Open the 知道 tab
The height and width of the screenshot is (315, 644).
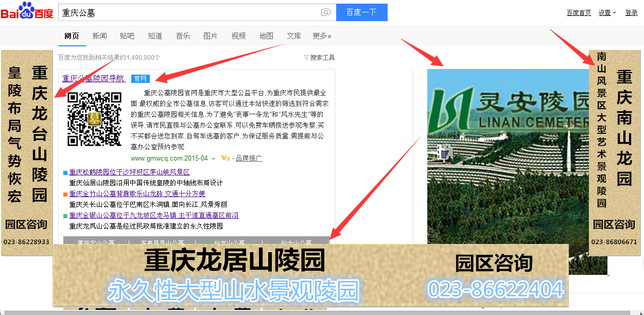(155, 36)
